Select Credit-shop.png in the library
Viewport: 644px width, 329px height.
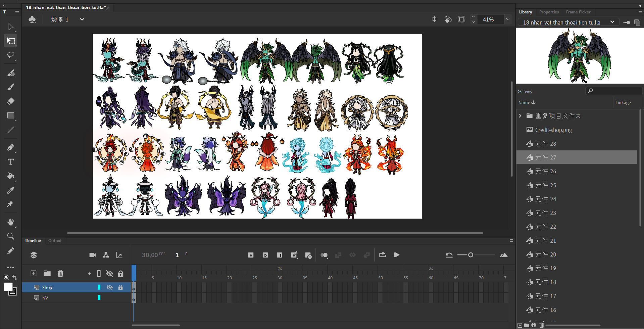553,130
